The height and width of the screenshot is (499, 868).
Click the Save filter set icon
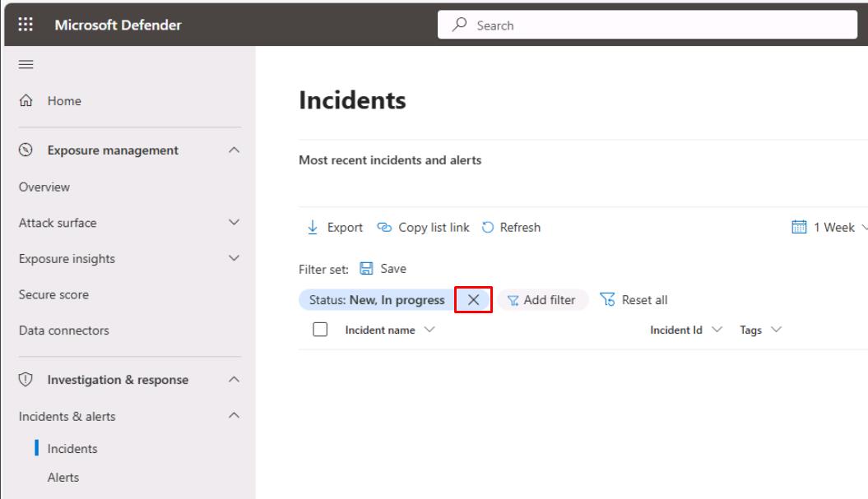(367, 269)
